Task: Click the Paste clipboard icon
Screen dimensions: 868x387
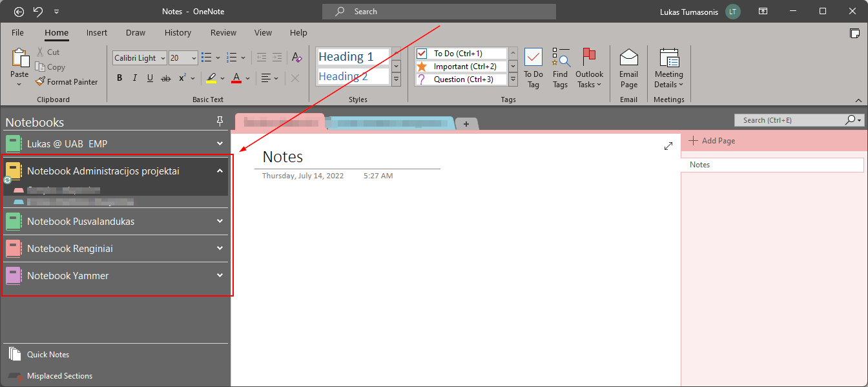Action: 20,59
